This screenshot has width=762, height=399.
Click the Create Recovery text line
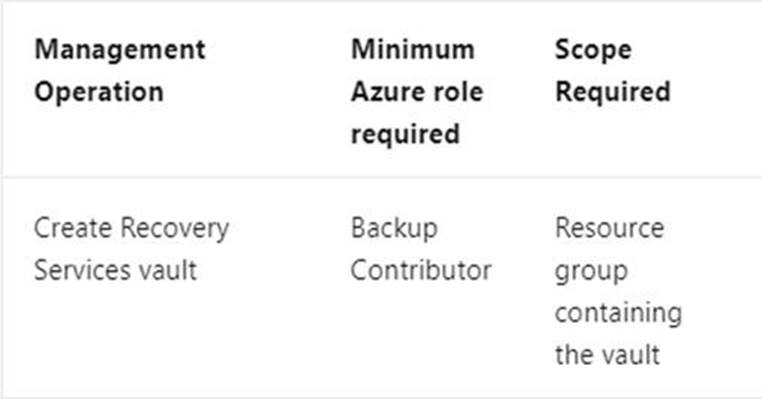click(131, 228)
